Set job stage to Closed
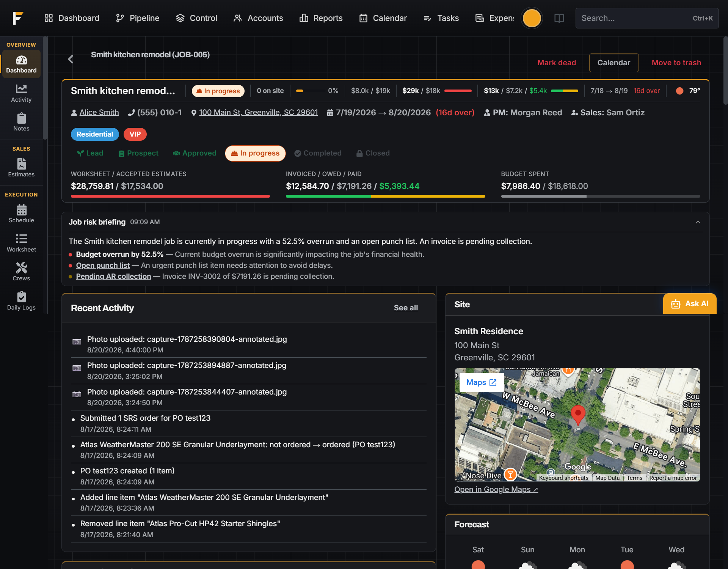 pos(373,153)
